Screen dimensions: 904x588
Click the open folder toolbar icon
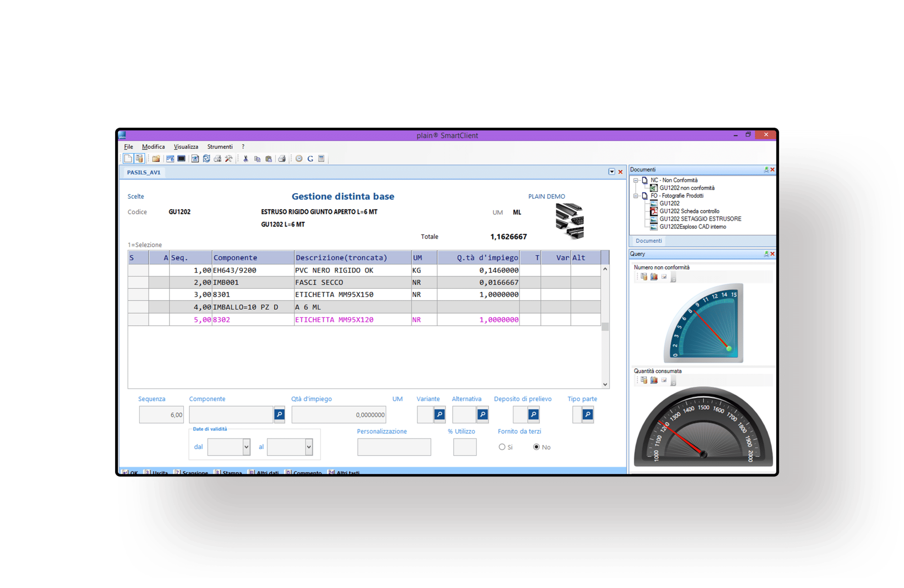click(156, 159)
